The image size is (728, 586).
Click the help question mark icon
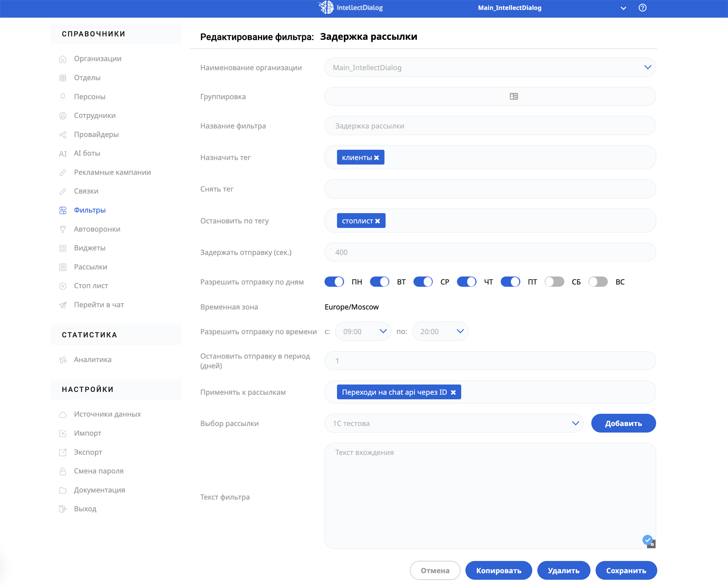(x=642, y=8)
